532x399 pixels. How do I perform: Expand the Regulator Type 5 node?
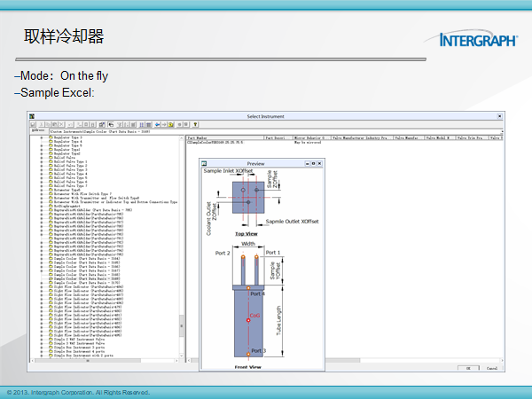click(42, 145)
